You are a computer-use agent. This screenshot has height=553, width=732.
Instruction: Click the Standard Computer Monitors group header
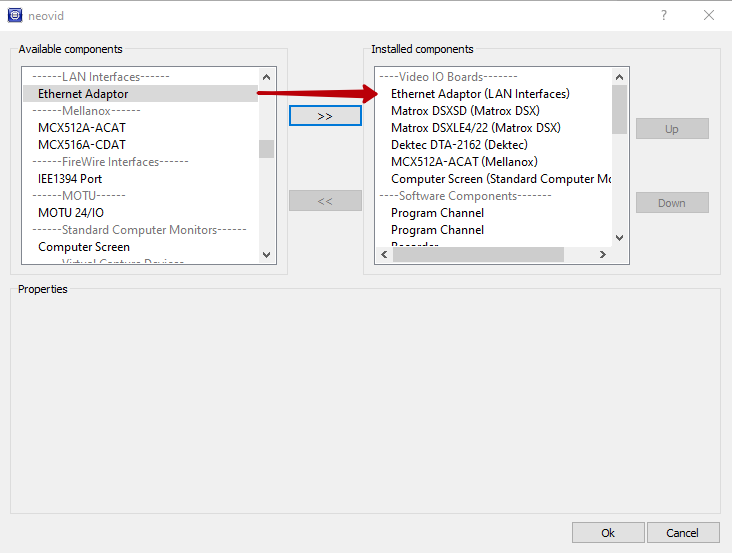point(139,230)
